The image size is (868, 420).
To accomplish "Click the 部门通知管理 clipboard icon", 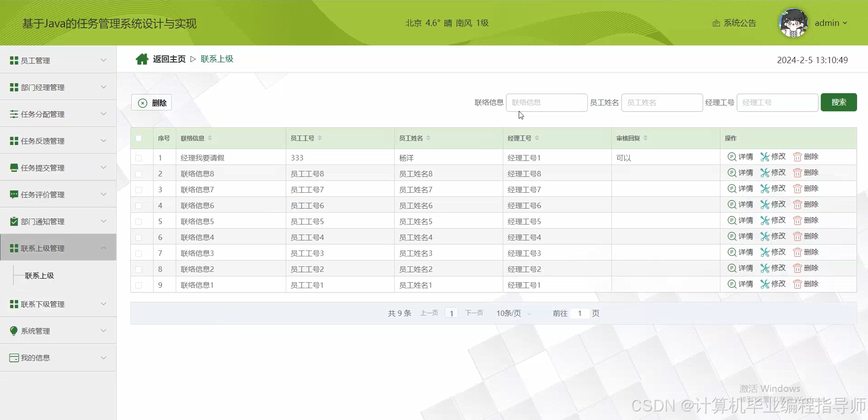I will pos(14,221).
